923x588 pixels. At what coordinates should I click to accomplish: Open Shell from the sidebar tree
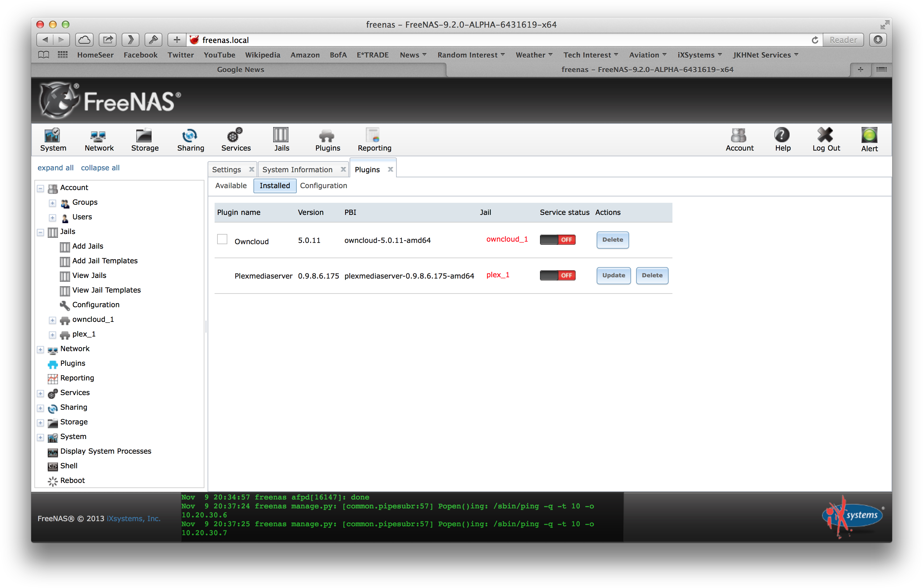68,466
